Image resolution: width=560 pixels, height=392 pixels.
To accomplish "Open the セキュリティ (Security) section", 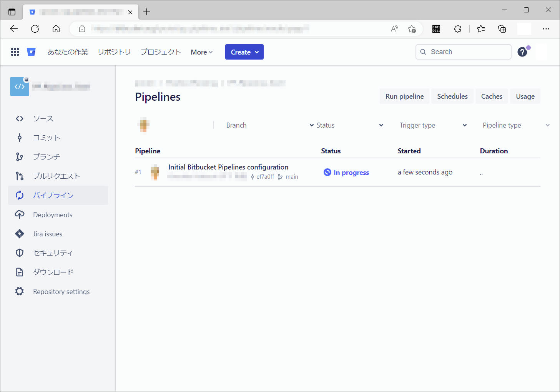I will [x=53, y=253].
